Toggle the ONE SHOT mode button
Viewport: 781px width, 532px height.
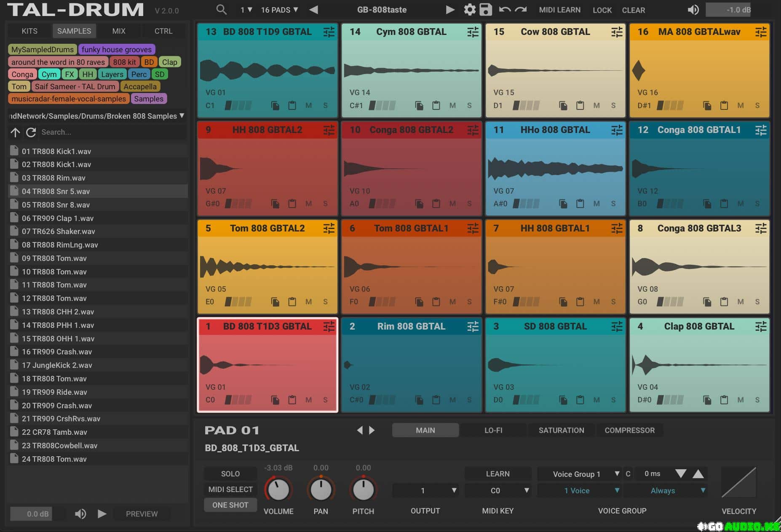(x=230, y=505)
